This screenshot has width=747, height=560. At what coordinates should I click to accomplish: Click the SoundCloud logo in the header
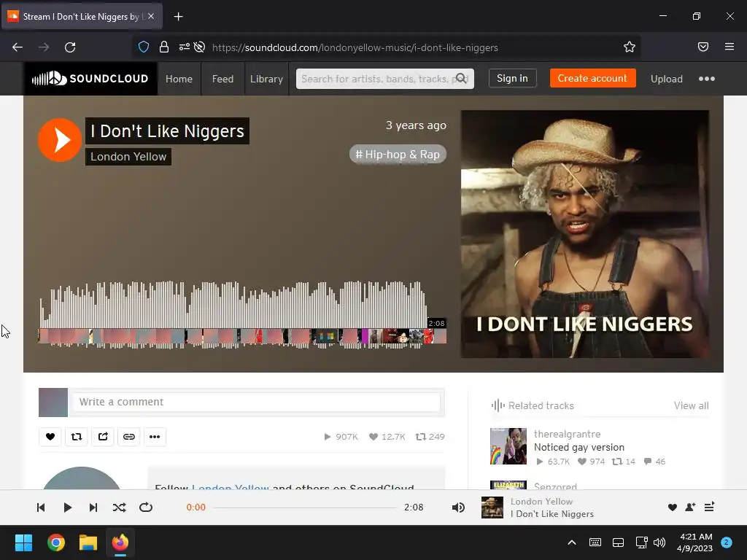tap(90, 79)
